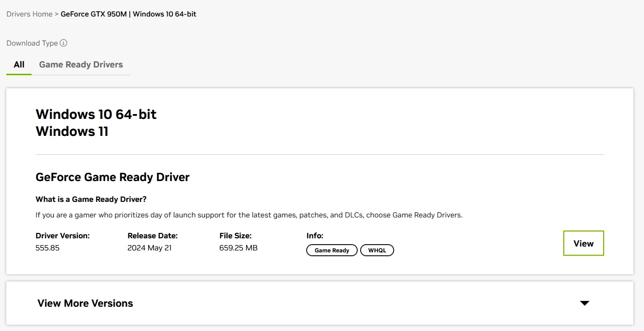Click the File Size label

point(236,236)
